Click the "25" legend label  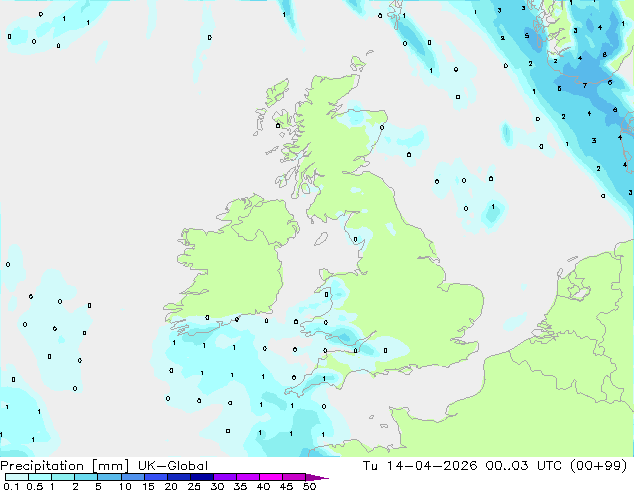[194, 486]
